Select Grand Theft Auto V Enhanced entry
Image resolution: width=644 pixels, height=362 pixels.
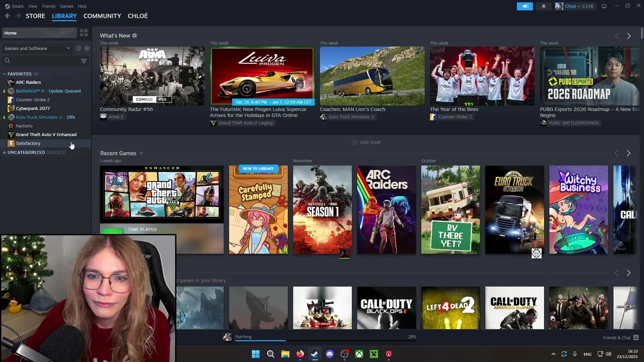46,135
